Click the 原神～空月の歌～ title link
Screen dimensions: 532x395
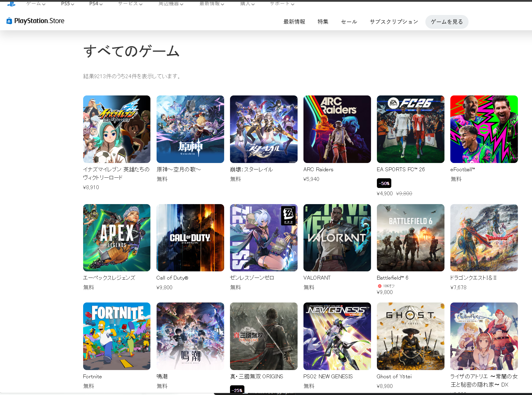(x=179, y=169)
